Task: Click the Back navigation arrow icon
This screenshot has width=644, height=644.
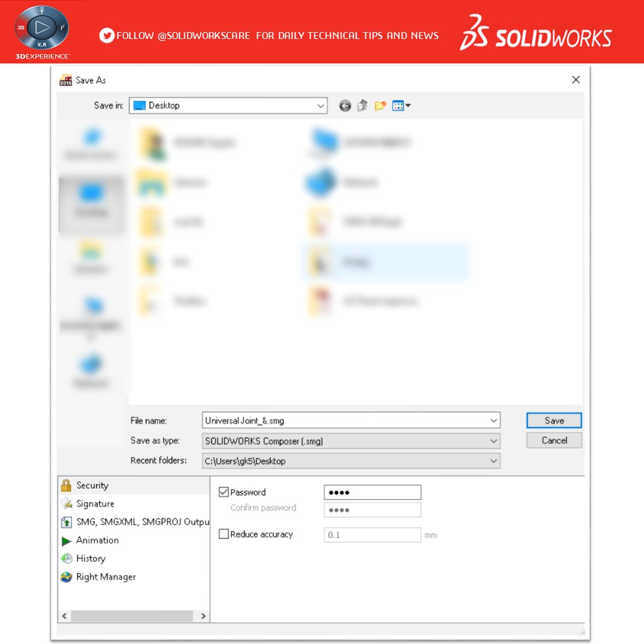Action: coord(345,106)
